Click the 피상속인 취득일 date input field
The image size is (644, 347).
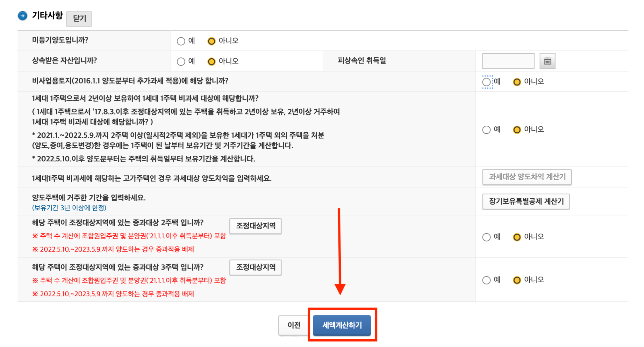(x=508, y=61)
